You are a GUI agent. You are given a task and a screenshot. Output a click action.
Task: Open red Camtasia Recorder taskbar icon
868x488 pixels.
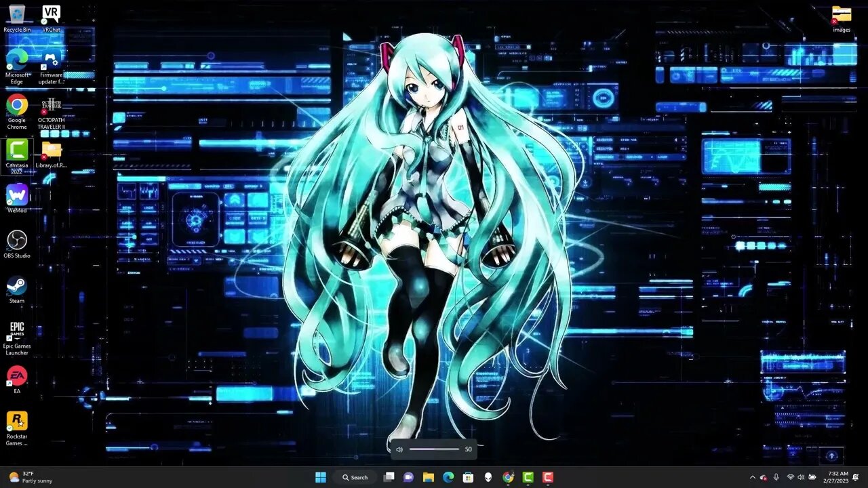(548, 477)
